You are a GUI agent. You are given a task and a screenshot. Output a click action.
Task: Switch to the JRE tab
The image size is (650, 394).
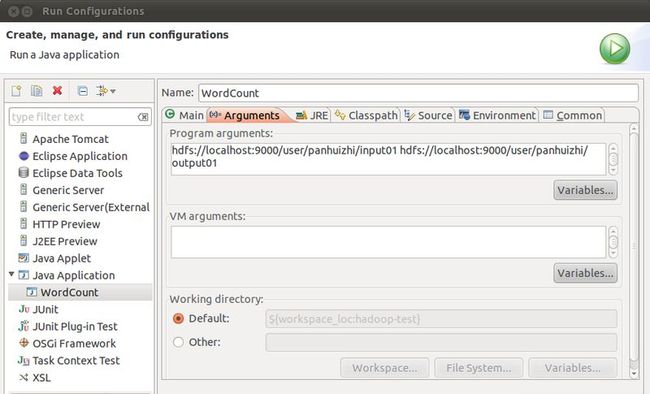[x=312, y=115]
